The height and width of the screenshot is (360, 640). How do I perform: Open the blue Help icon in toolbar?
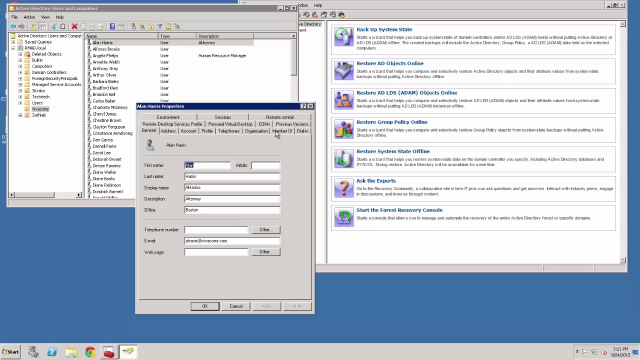112,27
